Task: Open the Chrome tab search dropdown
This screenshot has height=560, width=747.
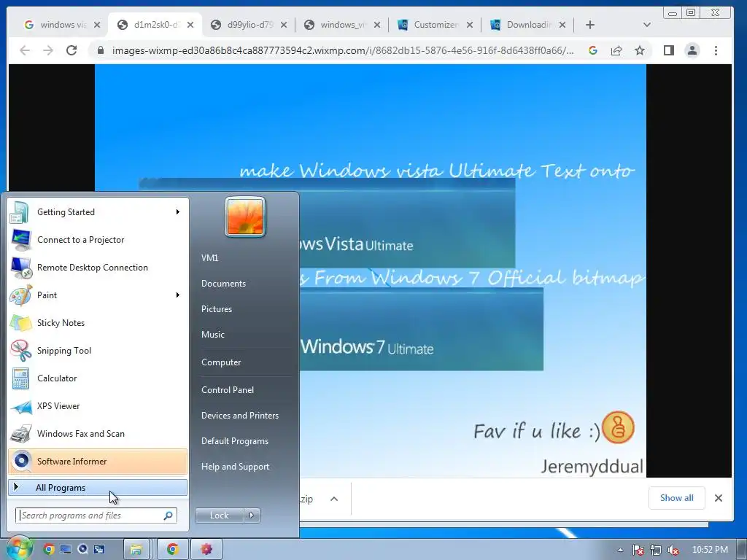Action: click(x=646, y=25)
